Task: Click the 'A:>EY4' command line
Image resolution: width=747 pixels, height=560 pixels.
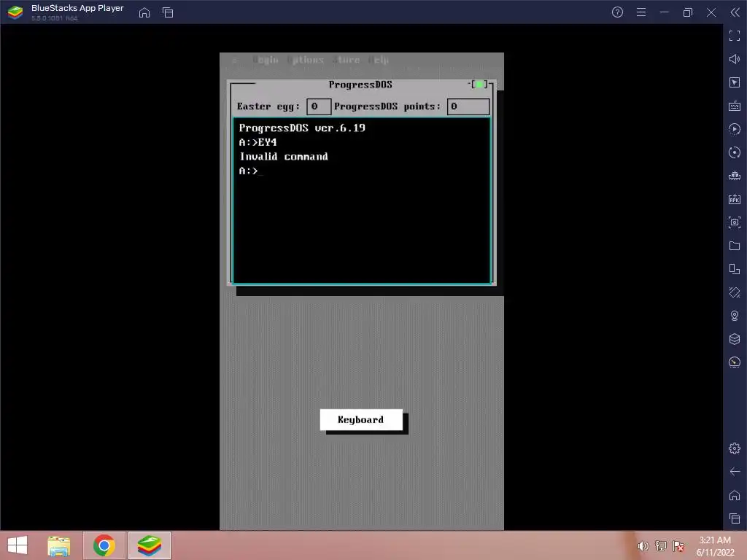Action: (258, 142)
